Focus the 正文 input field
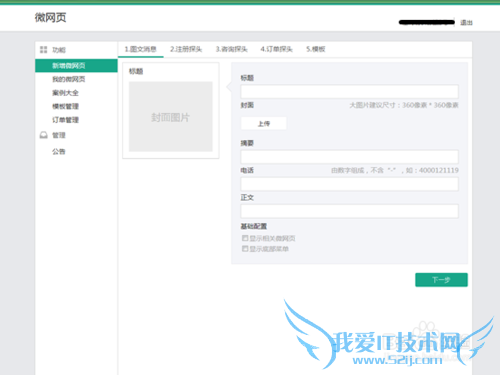 349,211
